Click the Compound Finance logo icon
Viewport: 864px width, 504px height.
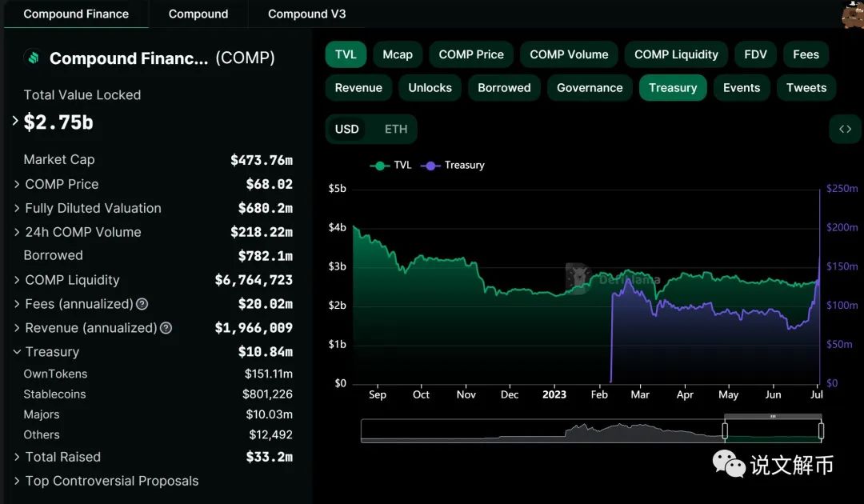(33, 58)
